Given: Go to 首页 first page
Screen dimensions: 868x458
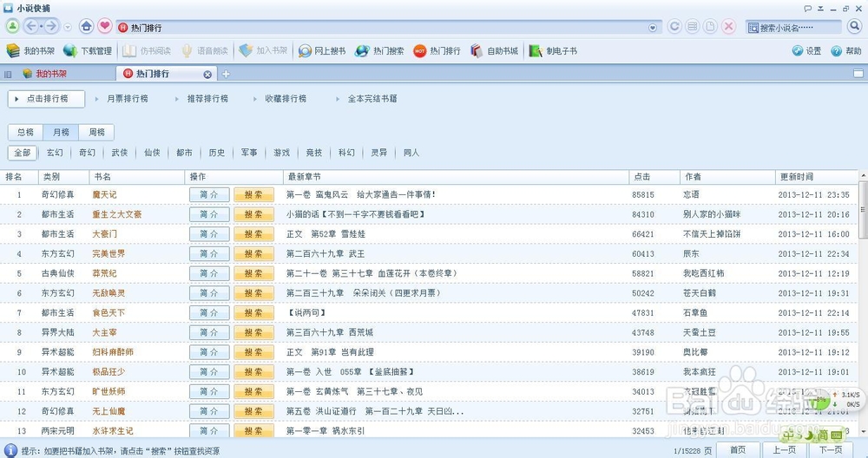Looking at the screenshot, I should pyautogui.click(x=737, y=449).
